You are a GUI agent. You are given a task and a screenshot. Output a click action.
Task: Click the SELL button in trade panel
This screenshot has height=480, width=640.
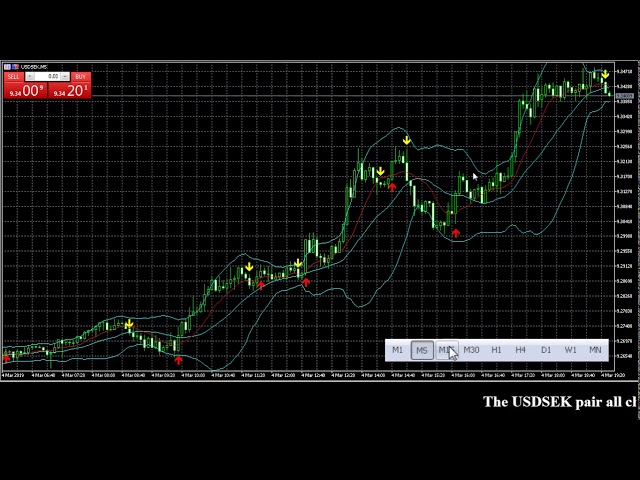click(x=13, y=77)
